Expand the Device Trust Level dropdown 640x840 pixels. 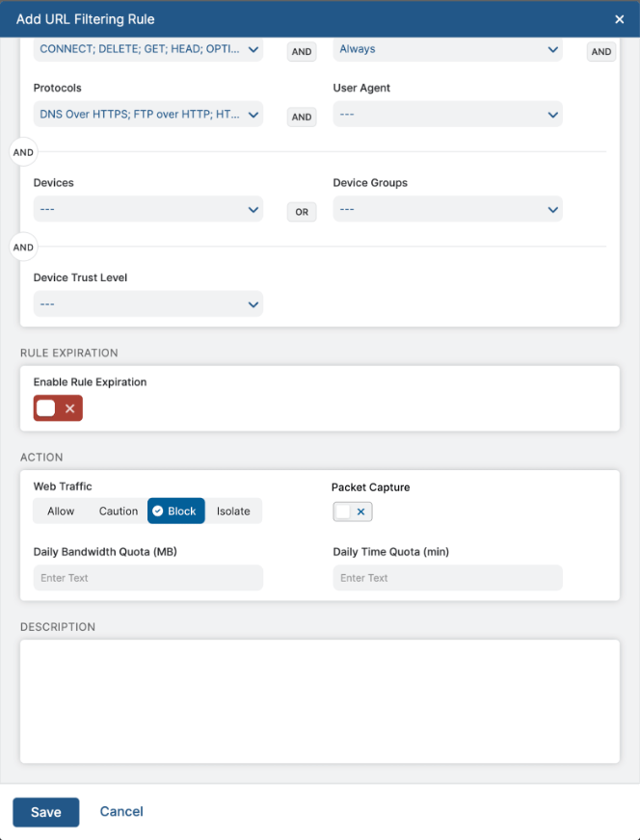(147, 303)
